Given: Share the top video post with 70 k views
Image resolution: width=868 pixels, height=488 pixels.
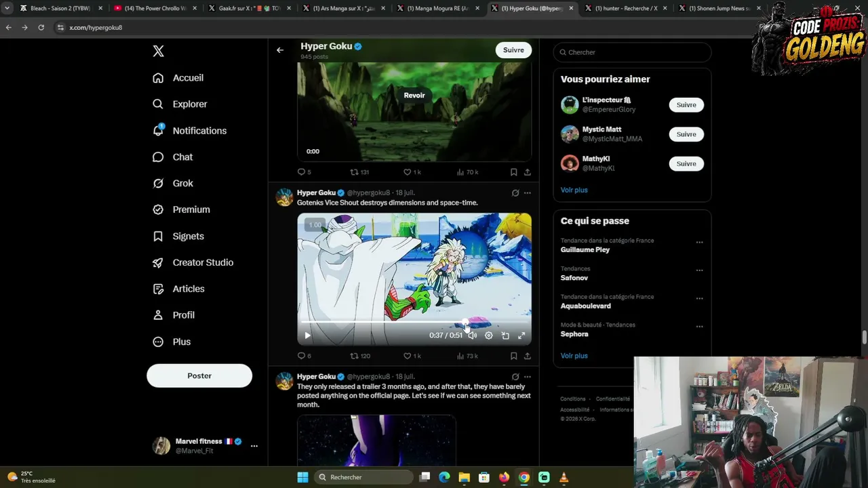Looking at the screenshot, I should pyautogui.click(x=527, y=172).
